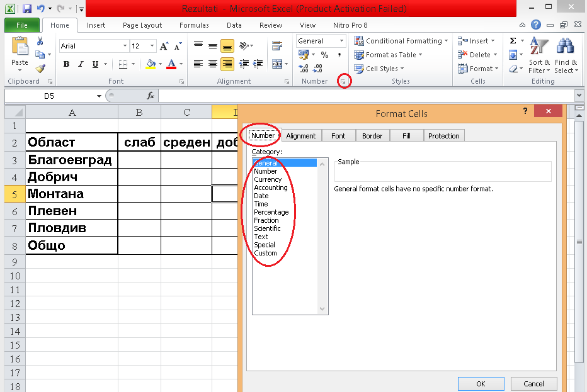Click the Percent Style button

click(x=325, y=55)
